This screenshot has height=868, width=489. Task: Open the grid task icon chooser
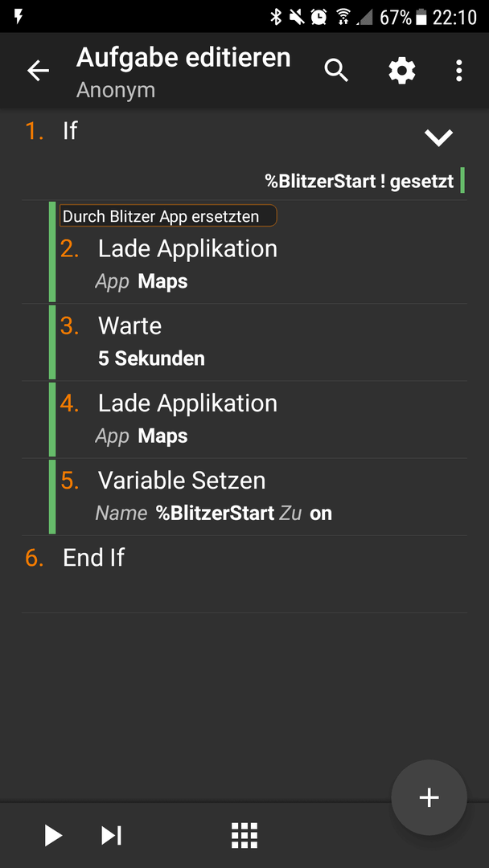pyautogui.click(x=244, y=835)
